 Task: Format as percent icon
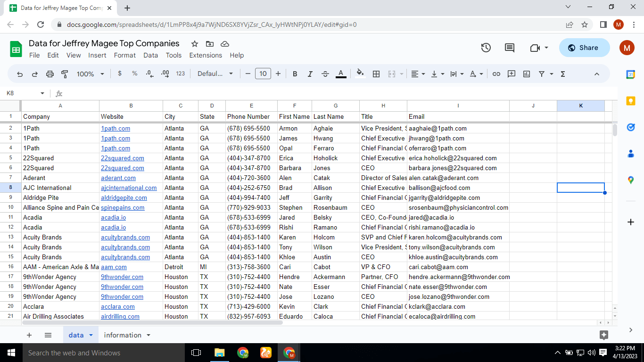coord(135,74)
